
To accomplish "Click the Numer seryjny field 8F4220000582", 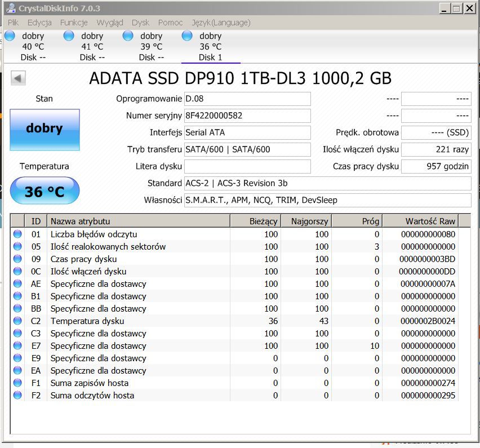I will coord(247,116).
